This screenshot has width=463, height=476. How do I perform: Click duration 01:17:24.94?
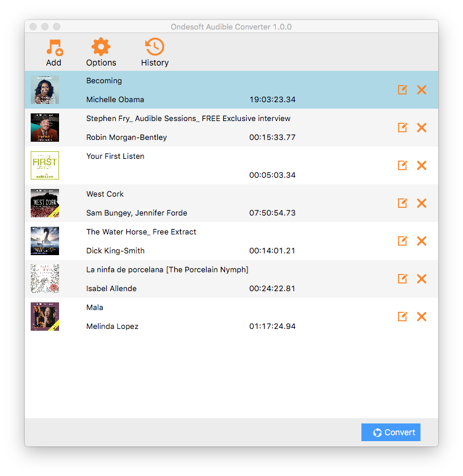tap(272, 327)
